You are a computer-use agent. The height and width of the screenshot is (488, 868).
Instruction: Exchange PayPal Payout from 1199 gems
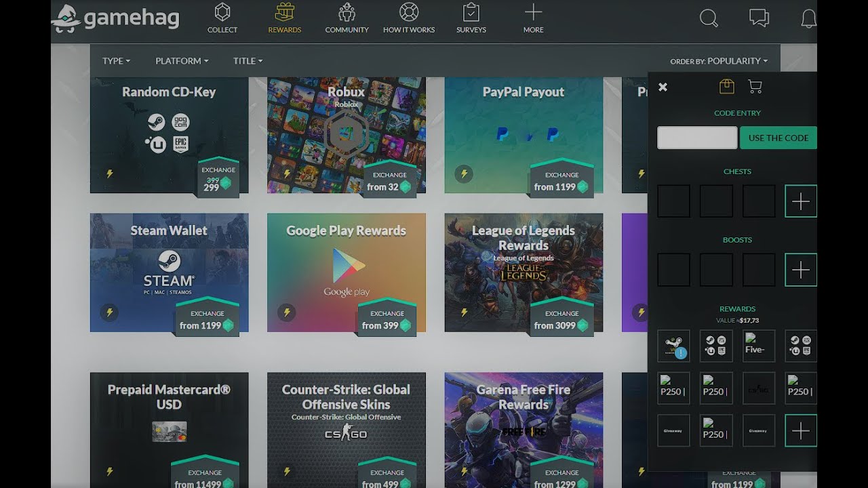coord(562,180)
